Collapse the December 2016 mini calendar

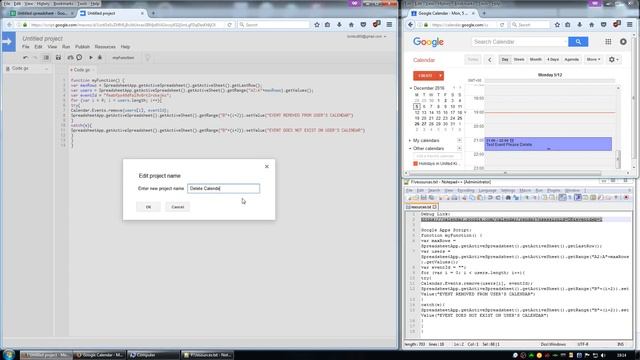[411, 88]
